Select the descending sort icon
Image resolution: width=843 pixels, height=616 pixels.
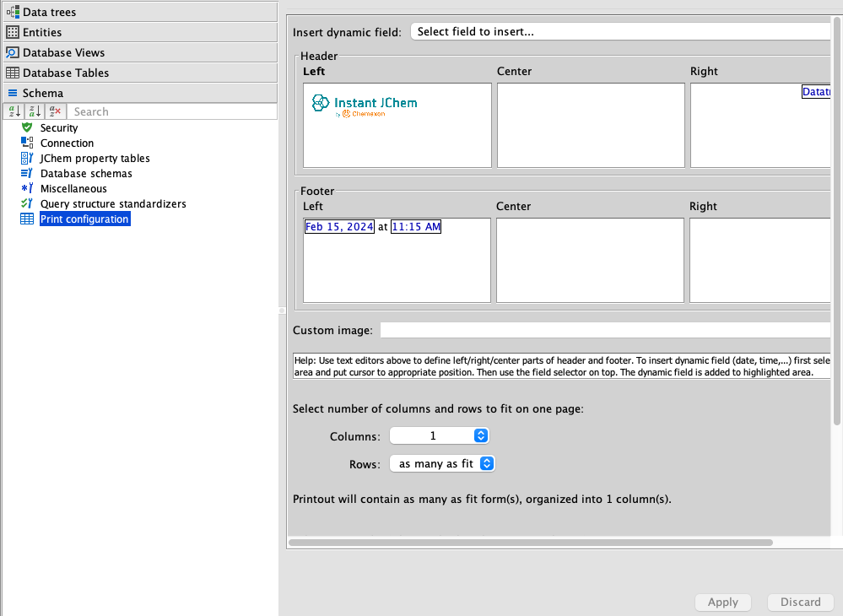pyautogui.click(x=35, y=111)
